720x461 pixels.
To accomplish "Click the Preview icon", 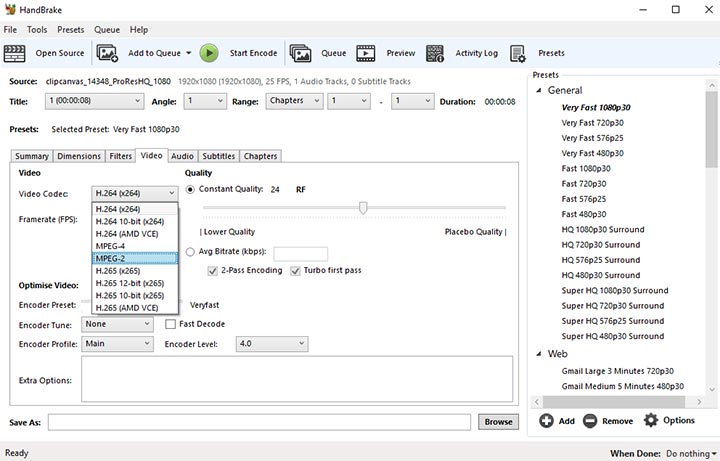I will (x=366, y=53).
